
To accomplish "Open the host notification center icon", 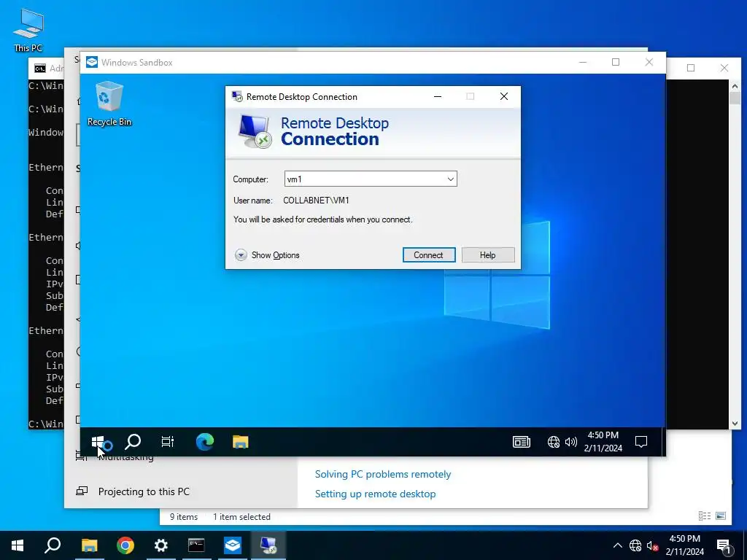I will pos(724,545).
